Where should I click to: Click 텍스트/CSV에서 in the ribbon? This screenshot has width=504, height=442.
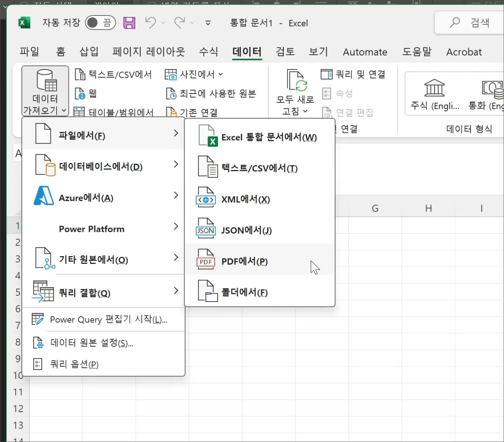coord(113,74)
